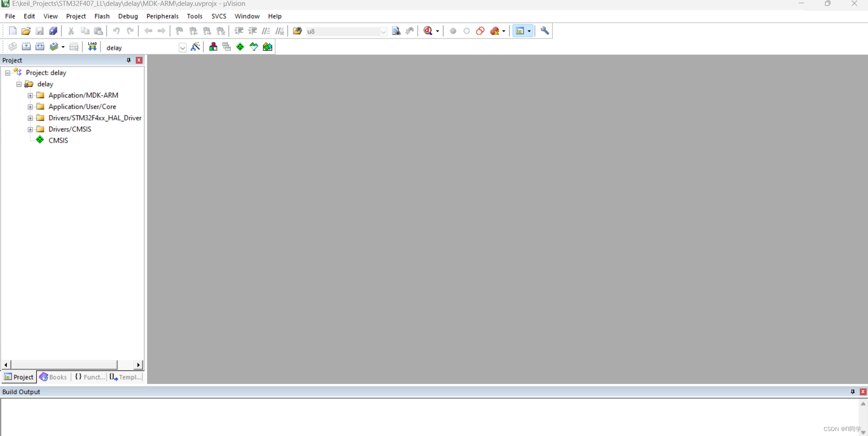The height and width of the screenshot is (436, 868).
Task: Open the u8 find text dropdown
Action: pos(383,32)
